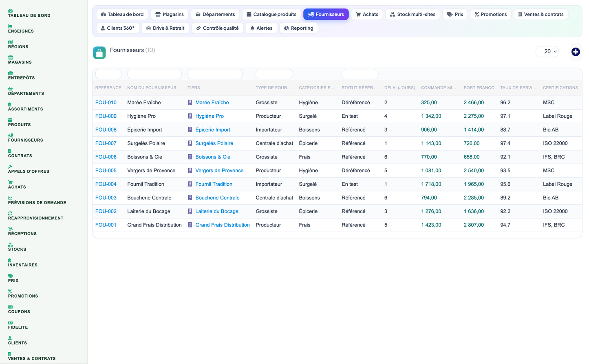
Task: Open the Tableau de bord tab
Action: (122, 14)
